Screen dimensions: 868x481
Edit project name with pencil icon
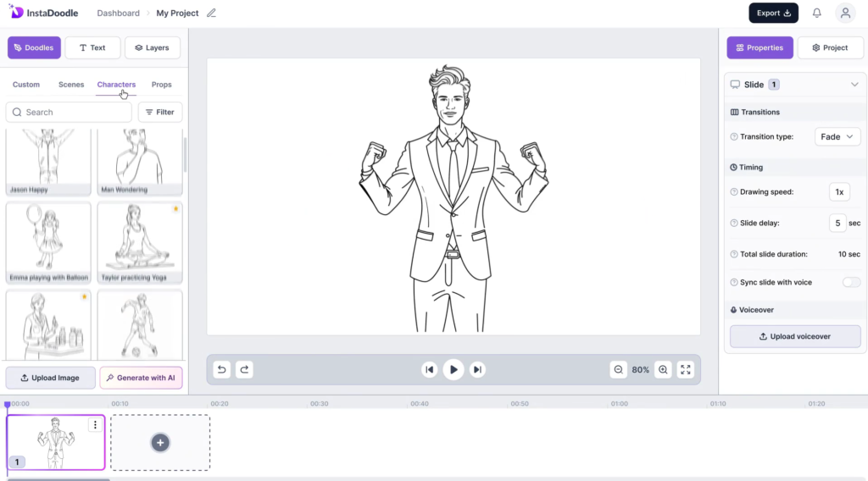click(x=211, y=13)
